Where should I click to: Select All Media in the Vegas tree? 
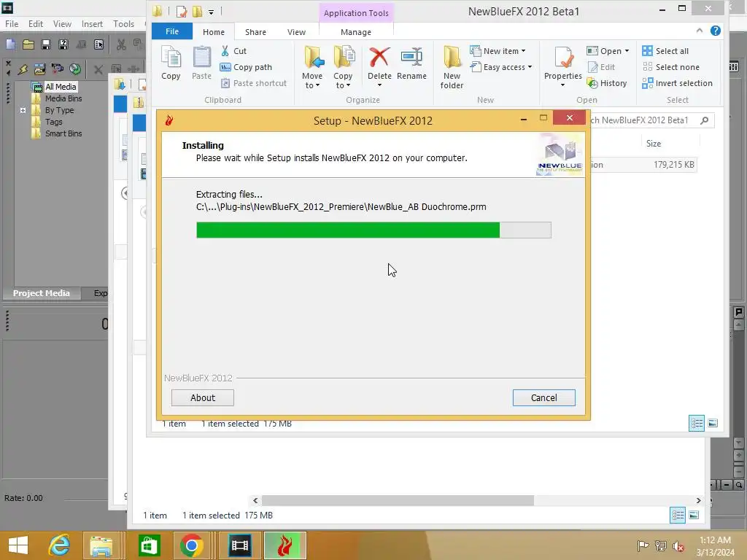[x=61, y=87]
